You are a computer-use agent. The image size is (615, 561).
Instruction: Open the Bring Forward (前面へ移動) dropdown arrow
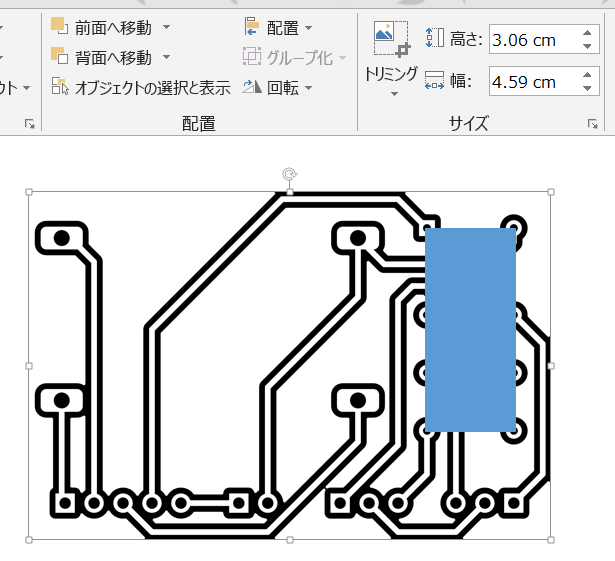(x=166, y=27)
